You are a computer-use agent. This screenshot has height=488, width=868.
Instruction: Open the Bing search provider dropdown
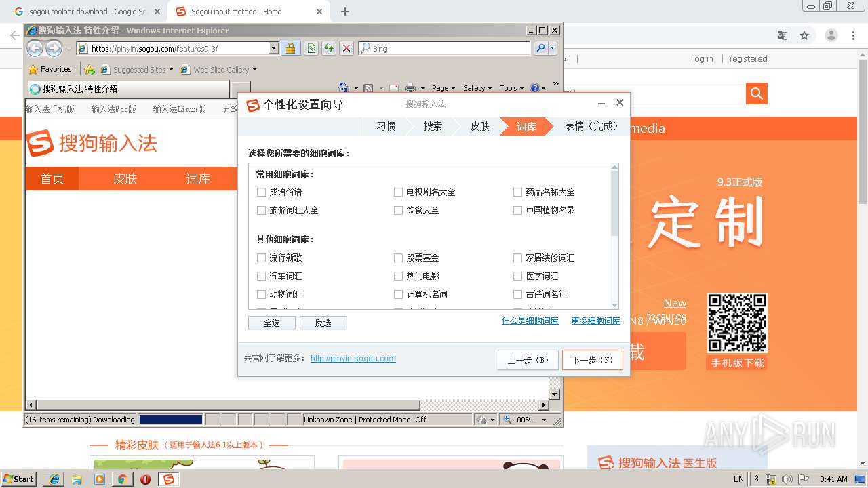pyautogui.click(x=553, y=48)
